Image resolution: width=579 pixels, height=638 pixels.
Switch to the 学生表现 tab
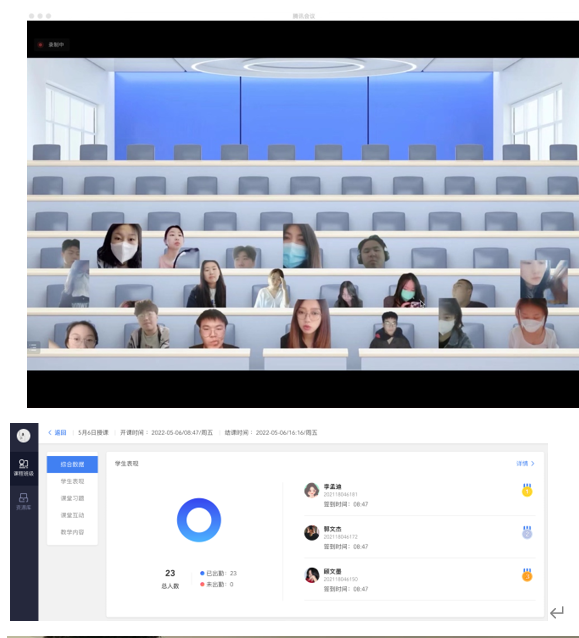[x=72, y=481]
